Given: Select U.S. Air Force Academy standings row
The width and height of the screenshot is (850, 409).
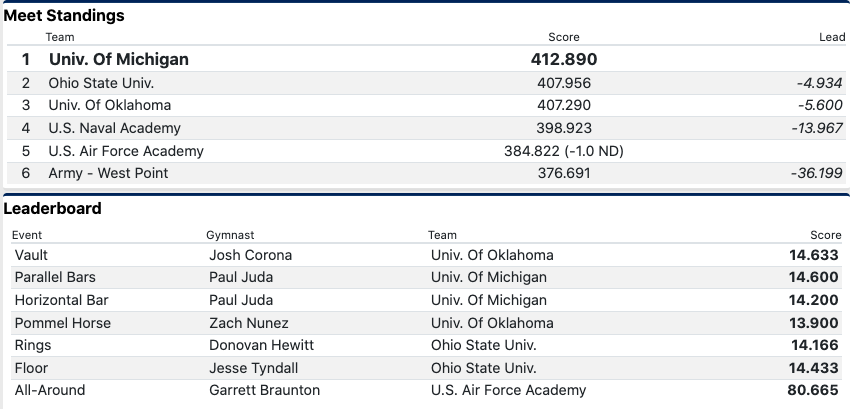Looking at the screenshot, I should tap(126, 151).
